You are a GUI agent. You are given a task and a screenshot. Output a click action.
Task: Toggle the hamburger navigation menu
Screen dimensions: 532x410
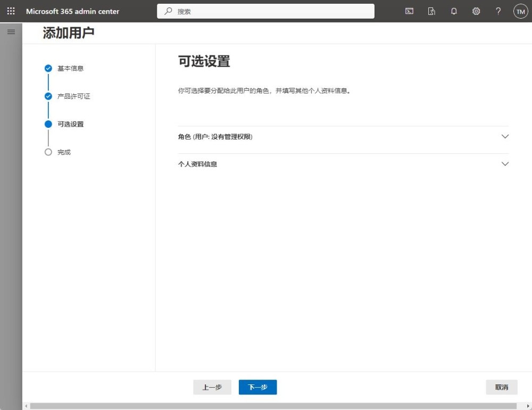pyautogui.click(x=11, y=32)
